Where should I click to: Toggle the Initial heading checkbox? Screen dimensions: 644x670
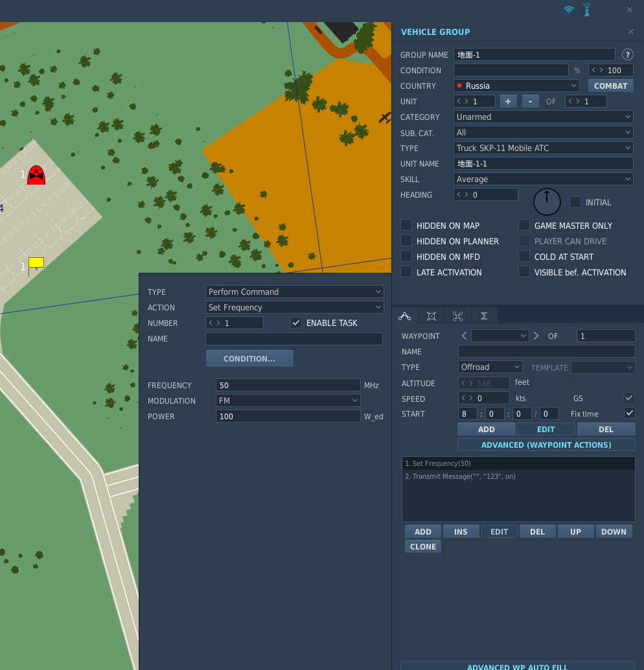(x=575, y=202)
